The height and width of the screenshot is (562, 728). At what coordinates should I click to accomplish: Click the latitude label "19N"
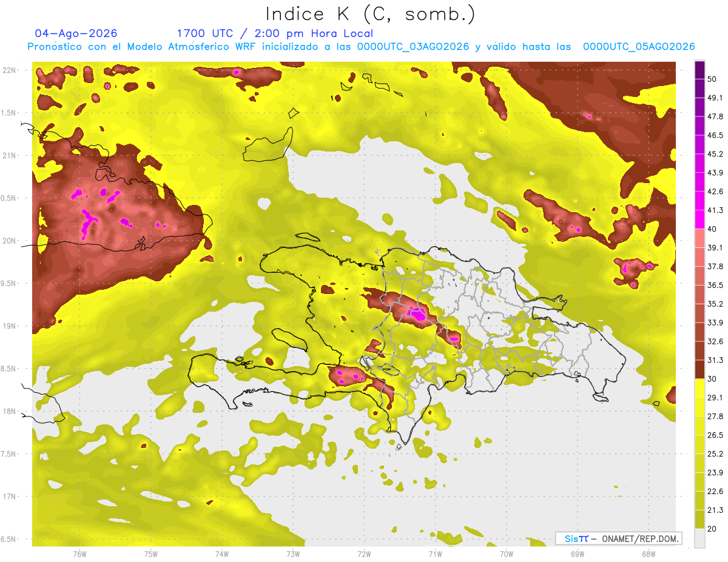tap(9, 326)
